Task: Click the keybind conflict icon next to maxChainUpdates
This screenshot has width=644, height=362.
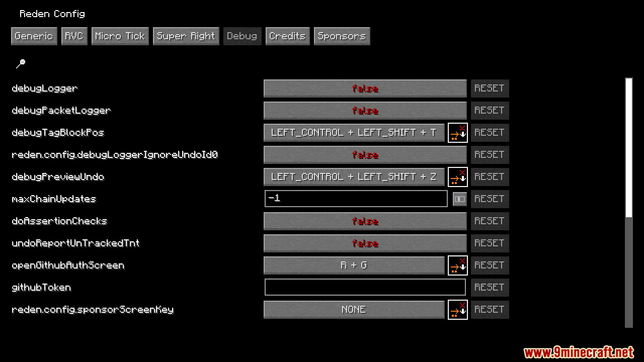Action: click(459, 199)
